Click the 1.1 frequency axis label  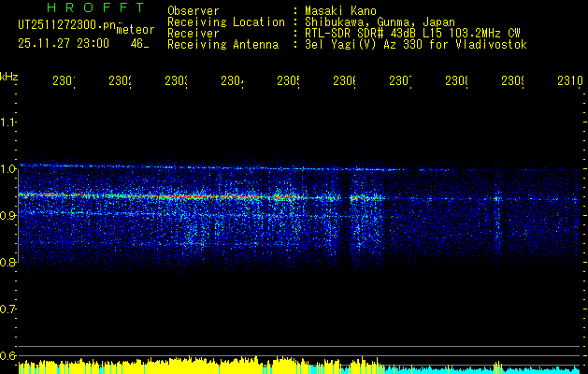click(x=8, y=122)
